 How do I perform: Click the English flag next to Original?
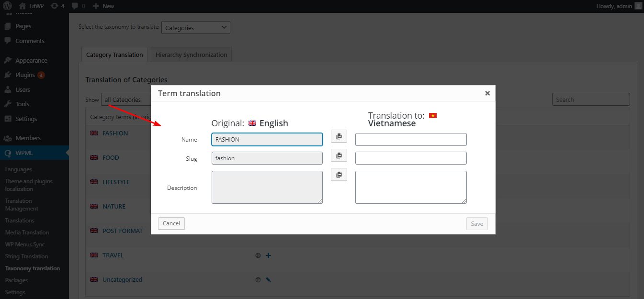tap(251, 122)
